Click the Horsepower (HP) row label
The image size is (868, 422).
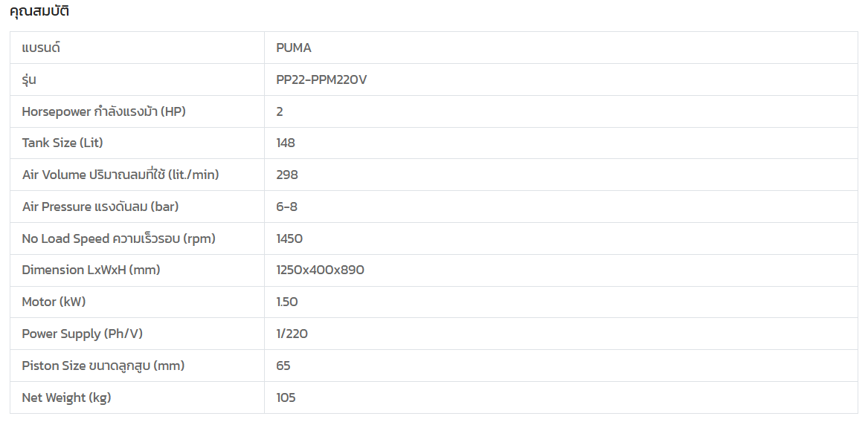pyautogui.click(x=103, y=111)
